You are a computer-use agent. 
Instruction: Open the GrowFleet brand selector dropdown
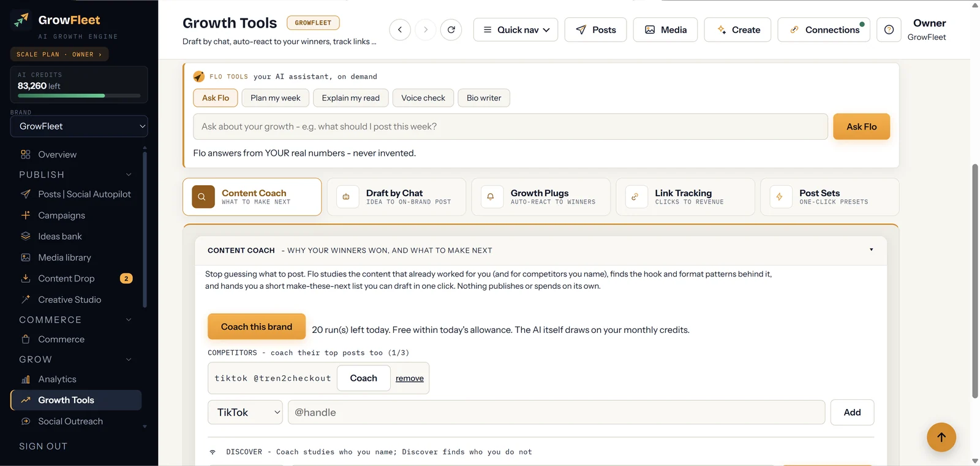click(x=79, y=126)
